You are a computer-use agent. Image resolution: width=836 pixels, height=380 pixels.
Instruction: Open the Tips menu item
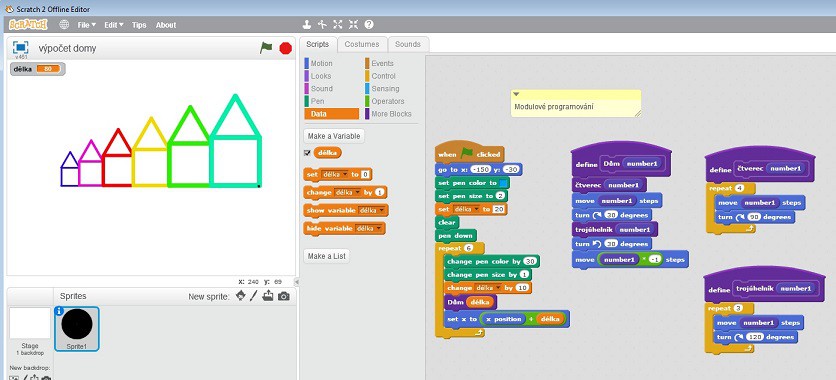click(139, 25)
